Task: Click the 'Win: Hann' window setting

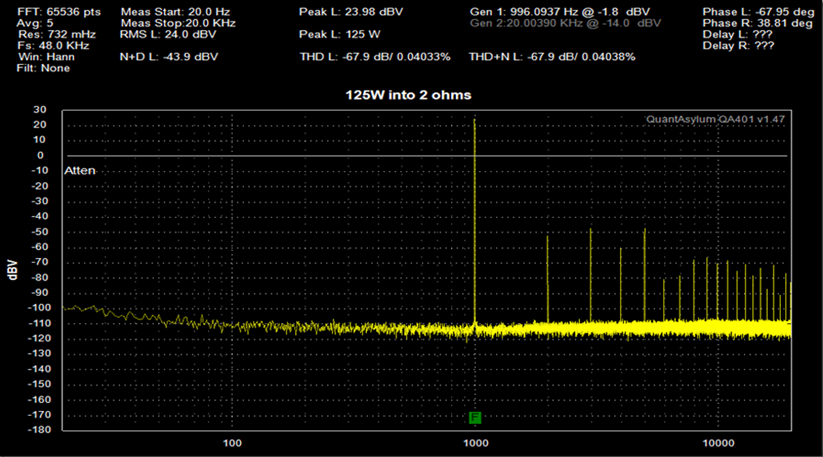Action: point(46,57)
